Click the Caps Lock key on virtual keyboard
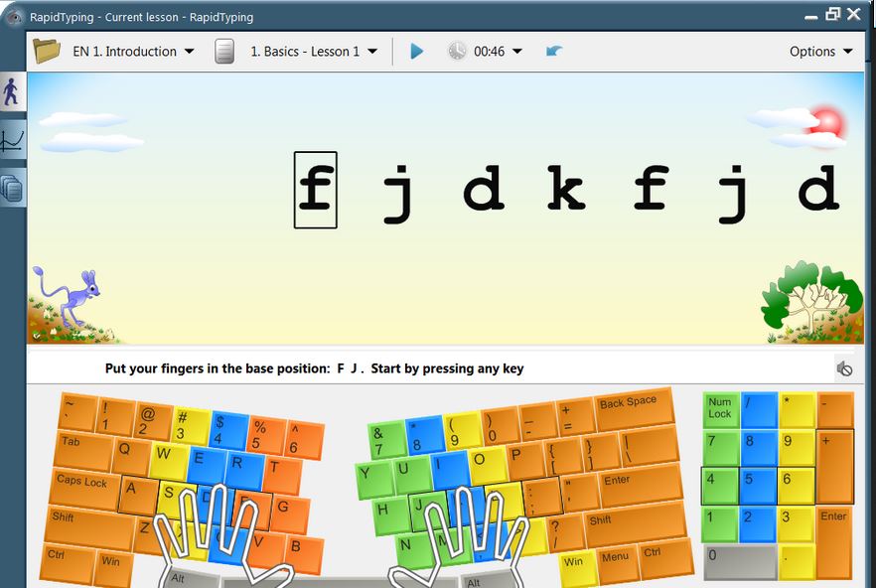The height and width of the screenshot is (588, 876). tap(84, 489)
